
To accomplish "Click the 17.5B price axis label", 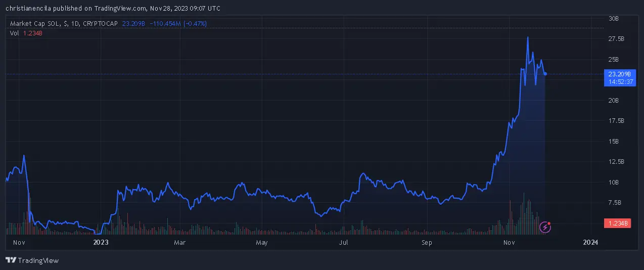I will pos(616,121).
